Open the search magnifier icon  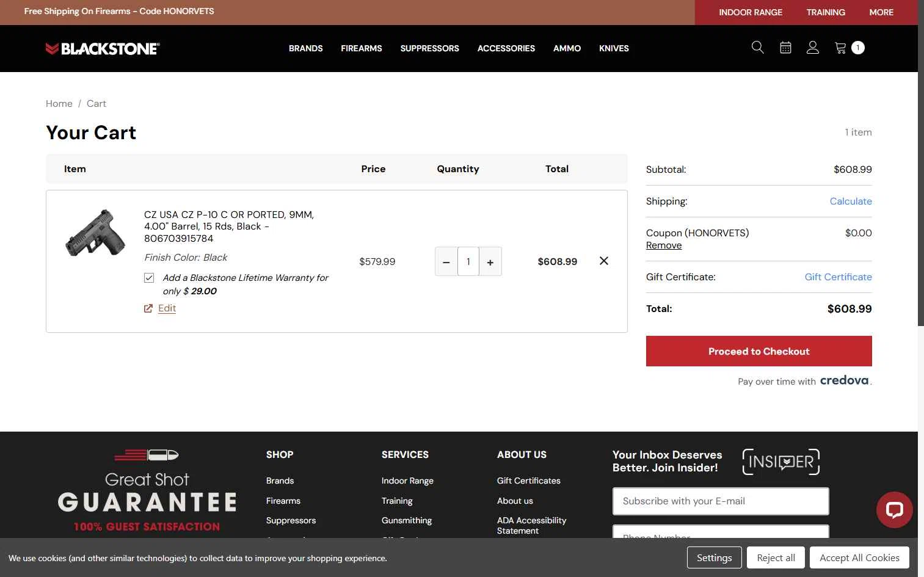pos(757,48)
